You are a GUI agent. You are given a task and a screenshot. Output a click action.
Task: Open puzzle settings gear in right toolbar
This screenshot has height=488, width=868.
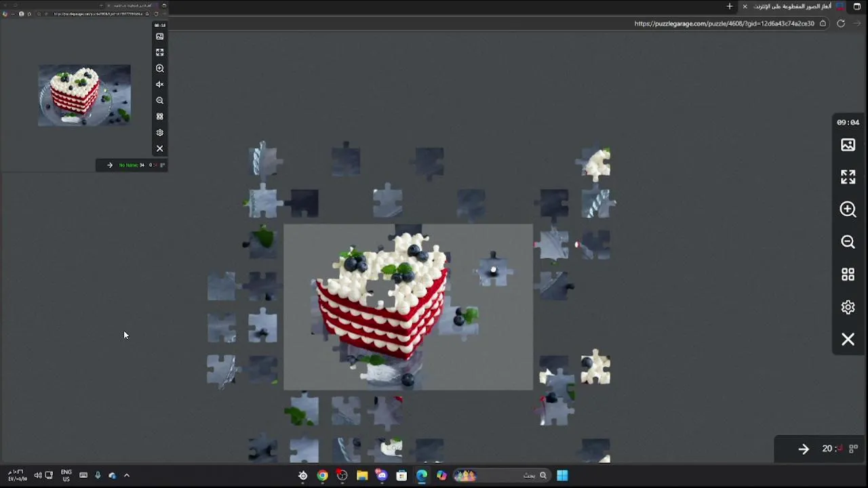848,307
